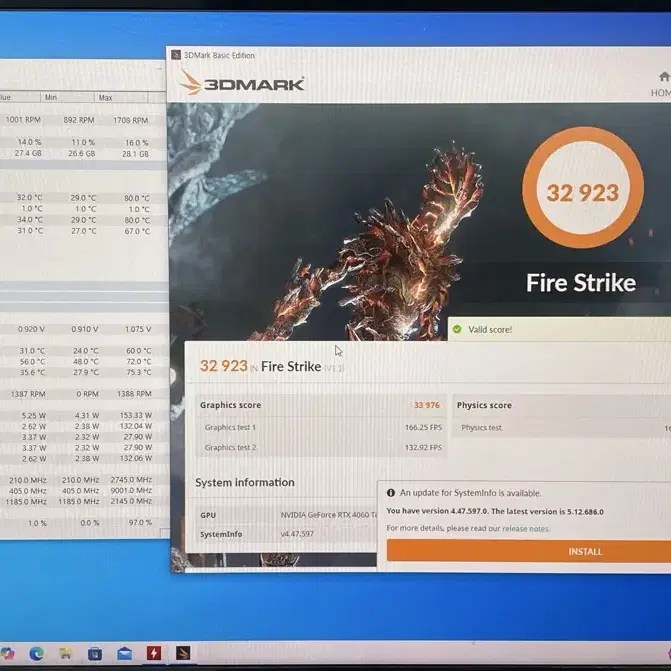Click the 33 976 graphics score value

tap(427, 405)
